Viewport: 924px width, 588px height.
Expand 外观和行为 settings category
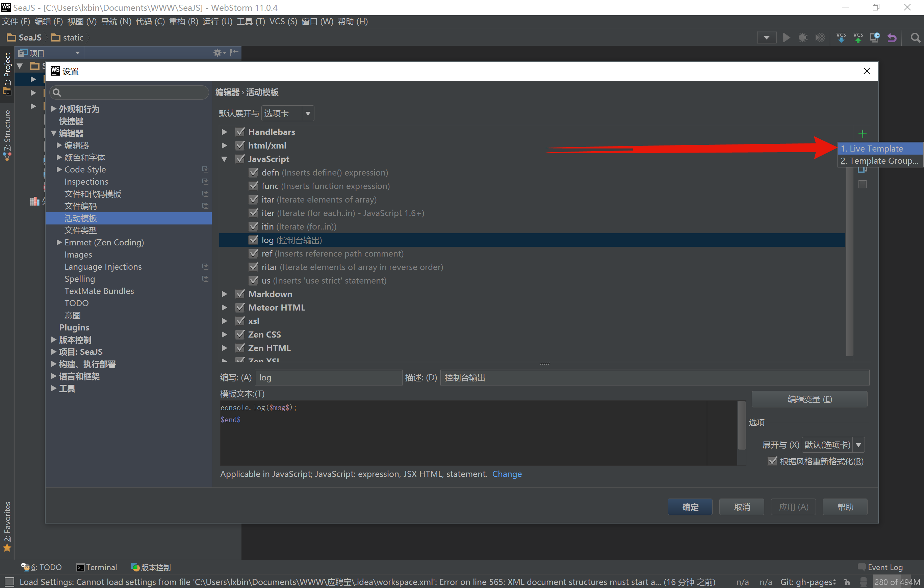pos(54,109)
